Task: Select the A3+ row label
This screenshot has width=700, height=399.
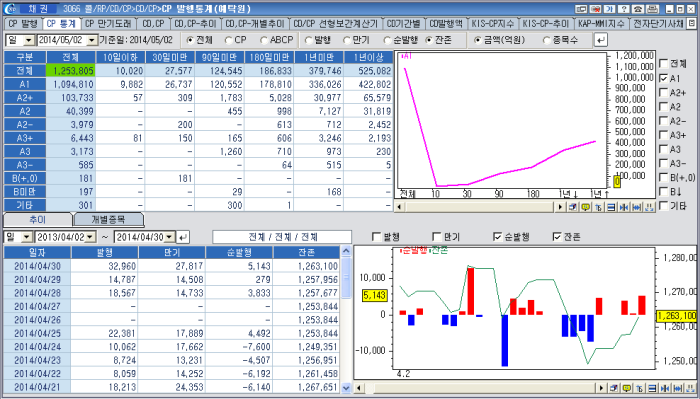Action: [25, 138]
